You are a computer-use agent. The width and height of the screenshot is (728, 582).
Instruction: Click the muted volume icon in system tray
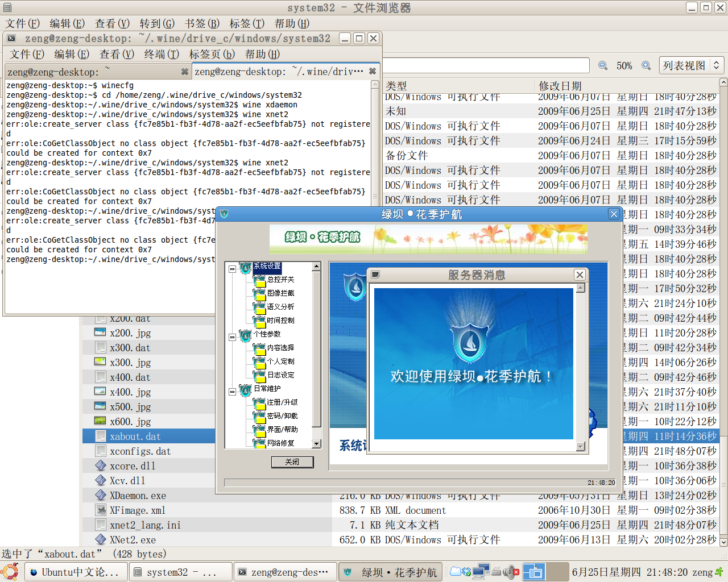tap(512, 572)
